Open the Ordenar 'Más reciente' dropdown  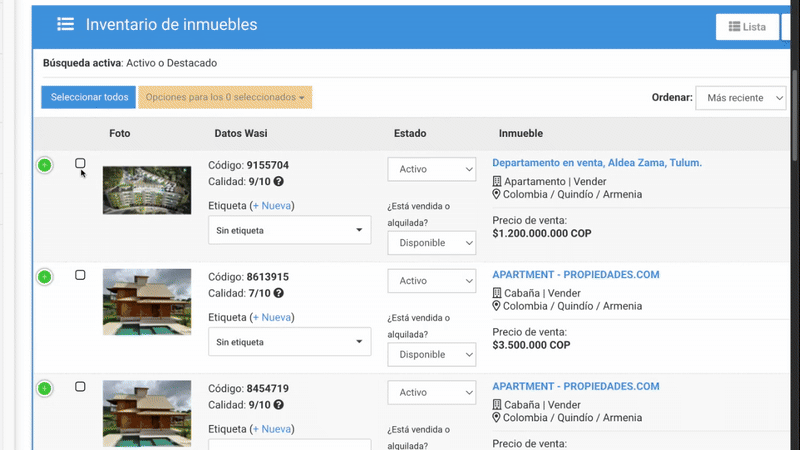(740, 98)
